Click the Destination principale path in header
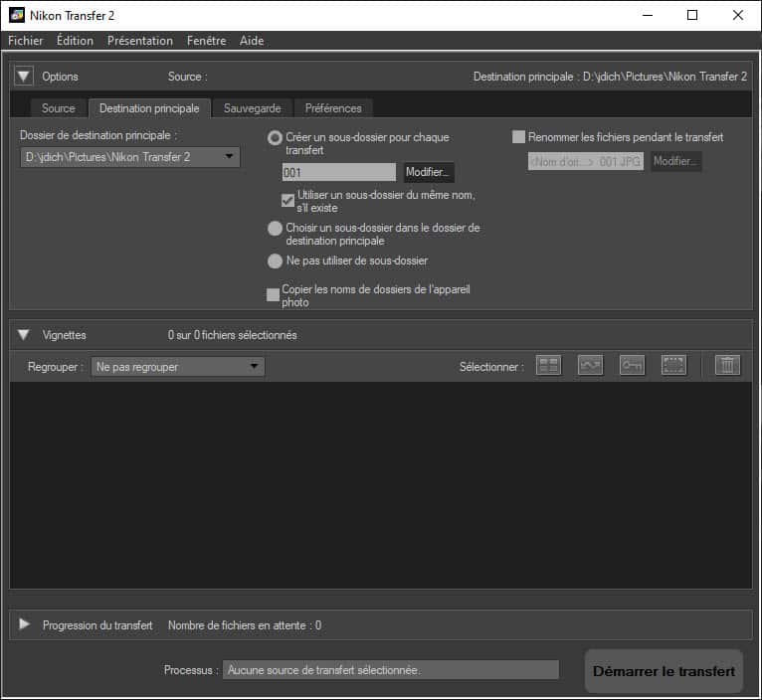The image size is (762, 700). [x=610, y=77]
